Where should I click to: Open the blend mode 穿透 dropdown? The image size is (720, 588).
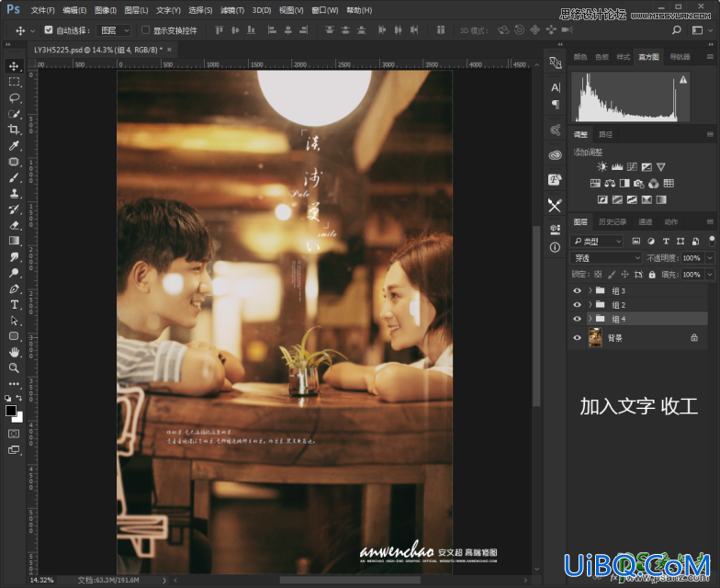(606, 258)
